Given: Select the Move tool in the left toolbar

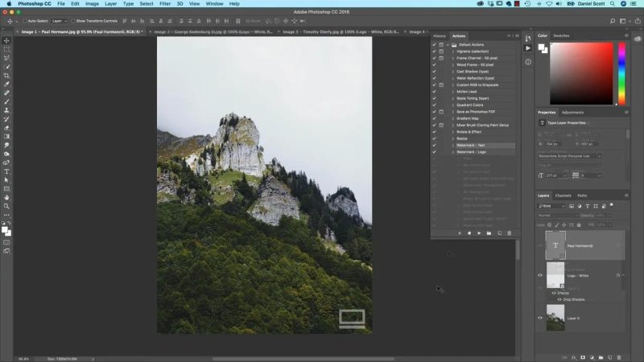Looking at the screenshot, I should click(6, 41).
